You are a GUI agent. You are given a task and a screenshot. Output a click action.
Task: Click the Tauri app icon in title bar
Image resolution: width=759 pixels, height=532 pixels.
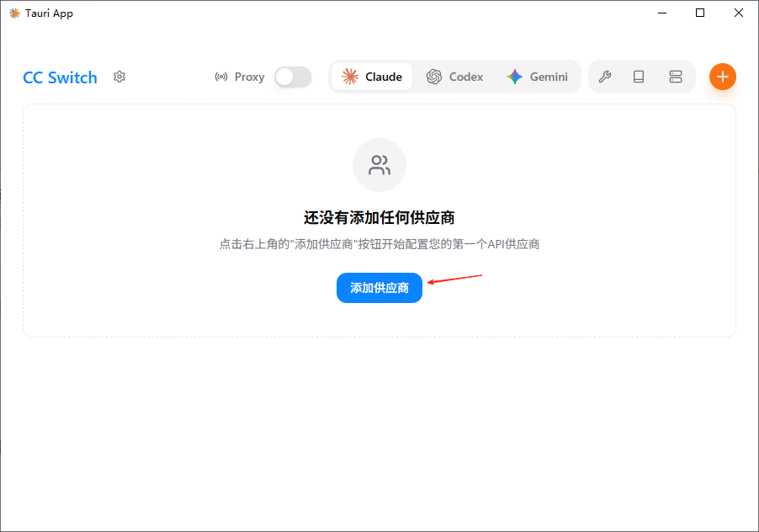pos(13,13)
